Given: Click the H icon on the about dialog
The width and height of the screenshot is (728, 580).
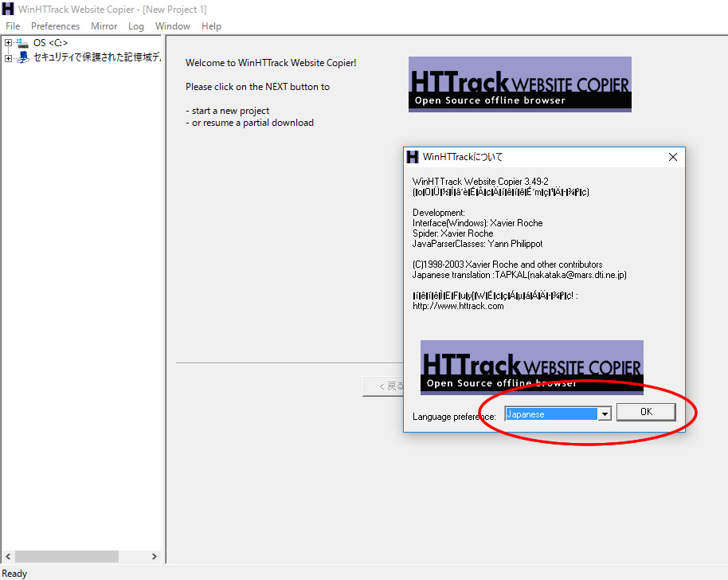Looking at the screenshot, I should coord(413,156).
